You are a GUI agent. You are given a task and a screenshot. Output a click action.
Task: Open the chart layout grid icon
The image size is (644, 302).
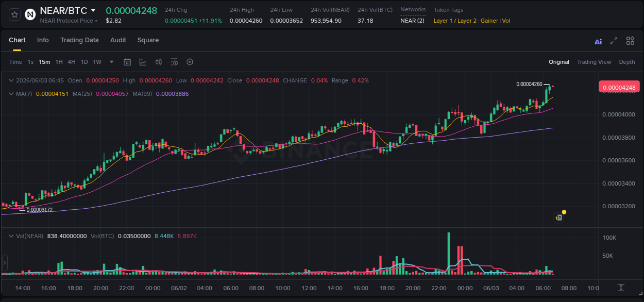(x=630, y=41)
